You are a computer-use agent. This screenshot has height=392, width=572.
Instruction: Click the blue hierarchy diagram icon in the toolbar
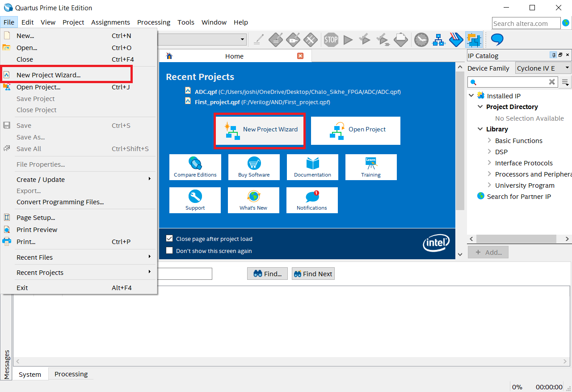(439, 40)
